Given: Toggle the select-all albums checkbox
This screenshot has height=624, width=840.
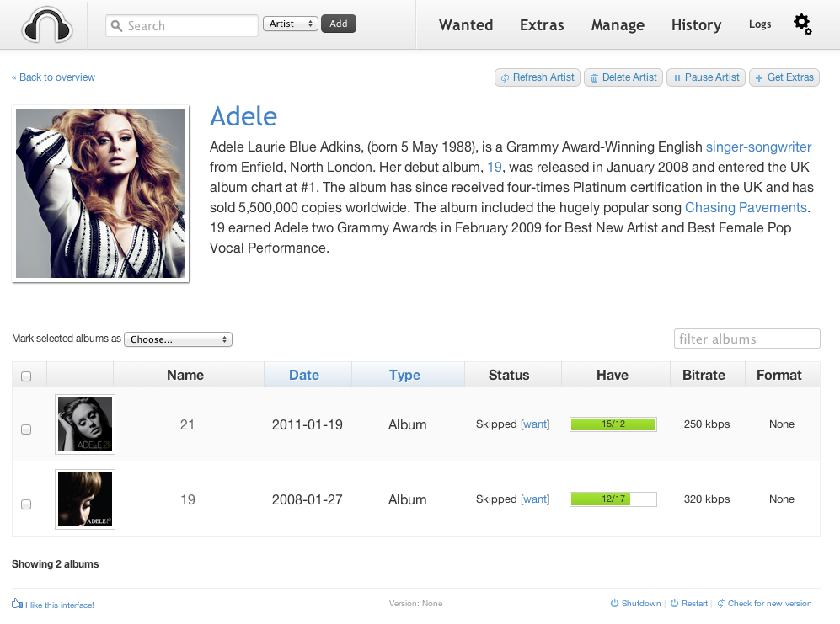Looking at the screenshot, I should 26,376.
